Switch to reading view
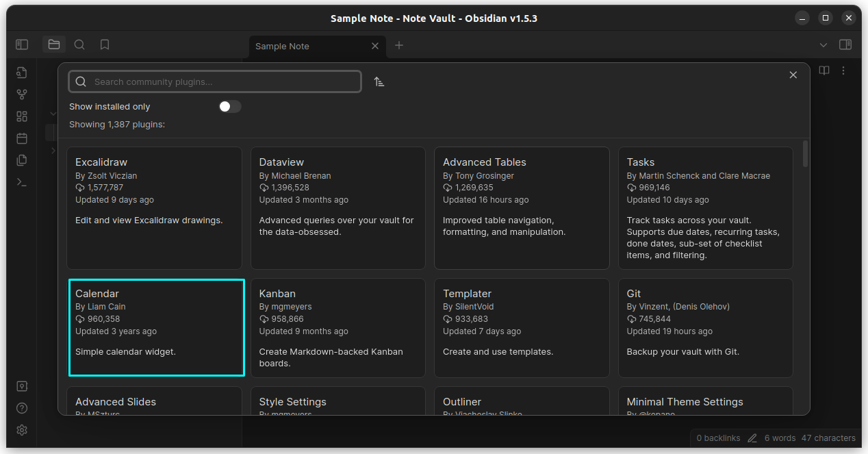Viewport: 868px width, 454px height. [x=824, y=71]
